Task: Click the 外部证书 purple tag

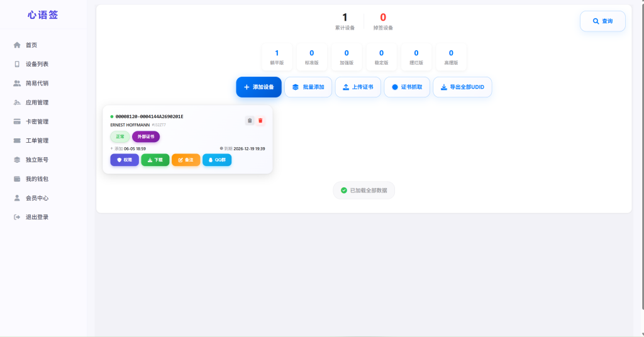Action: coord(146,136)
